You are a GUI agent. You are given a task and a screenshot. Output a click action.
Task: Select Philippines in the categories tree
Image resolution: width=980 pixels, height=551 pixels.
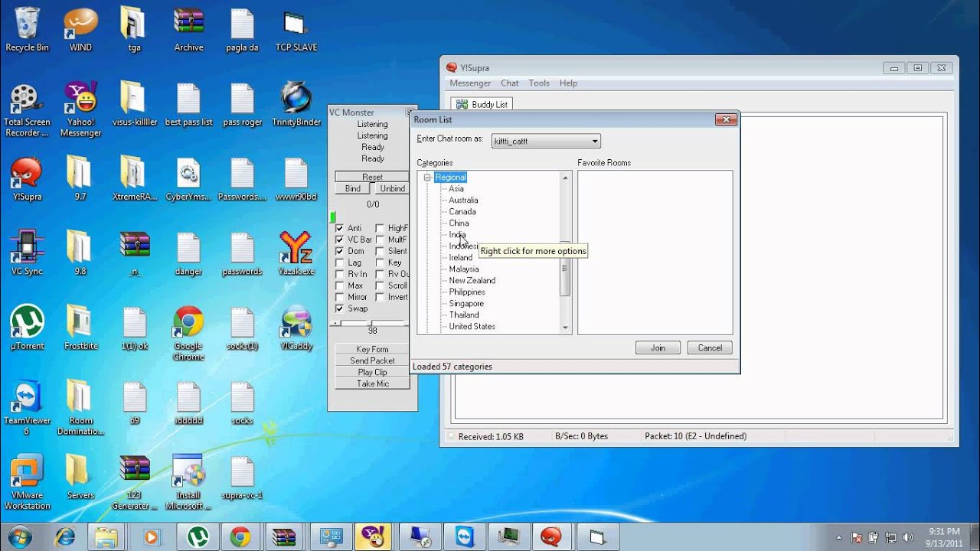click(467, 292)
